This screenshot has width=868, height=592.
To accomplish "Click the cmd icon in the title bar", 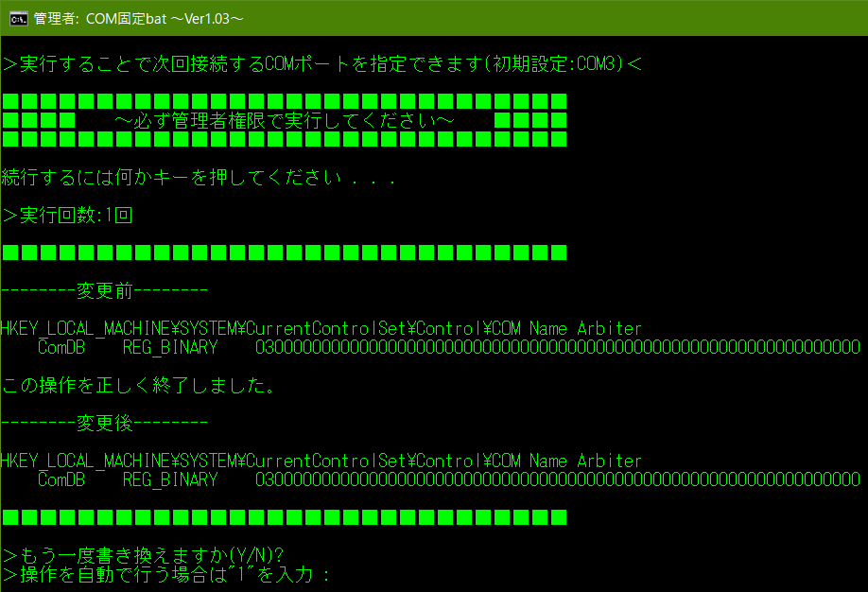I will 18,19.
